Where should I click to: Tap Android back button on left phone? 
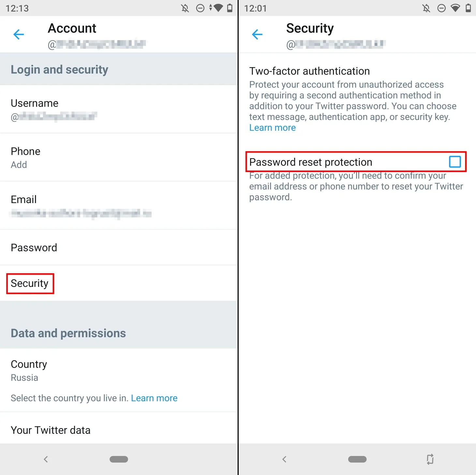46,459
